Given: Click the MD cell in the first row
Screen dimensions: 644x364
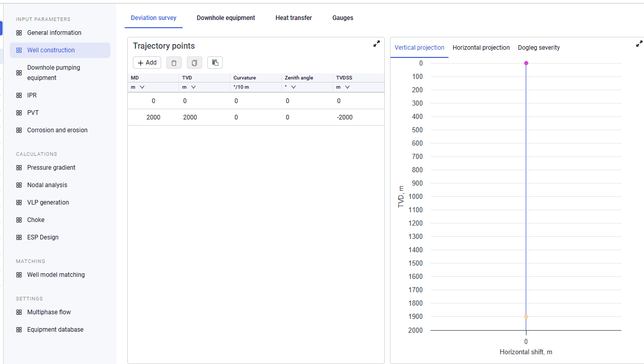Looking at the screenshot, I should point(153,101).
